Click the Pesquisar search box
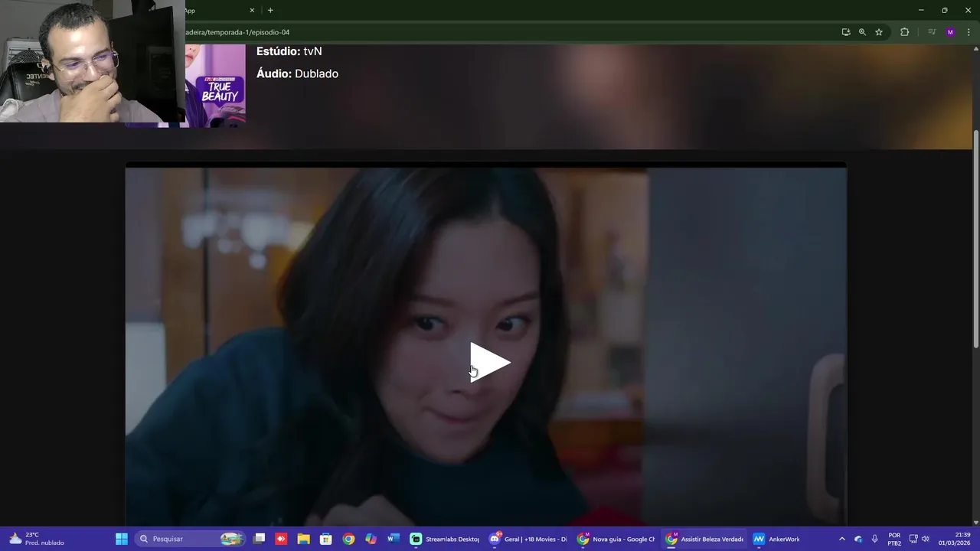 click(x=191, y=539)
